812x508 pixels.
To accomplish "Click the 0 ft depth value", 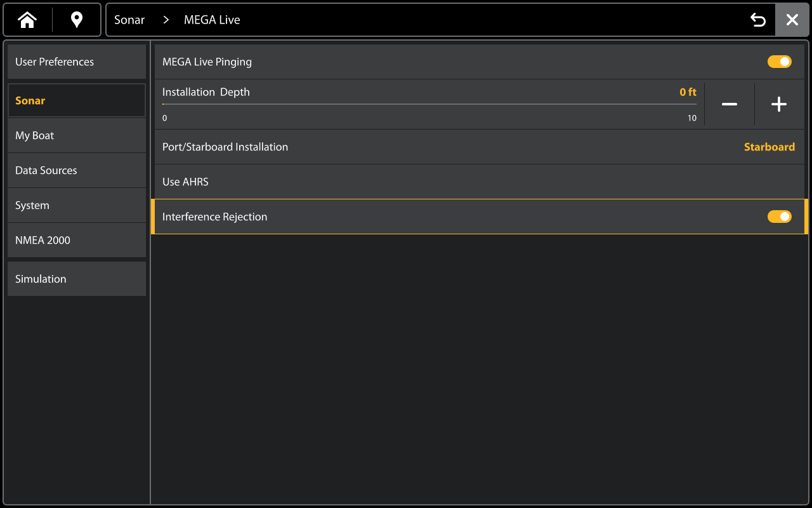I will 688,92.
